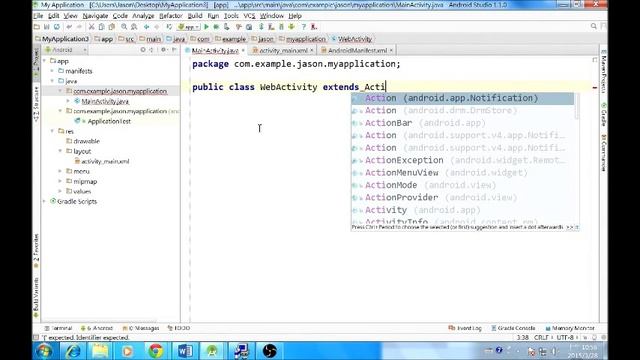The image size is (640, 360).
Task: Open the Navigate menu
Action: [95, 16]
